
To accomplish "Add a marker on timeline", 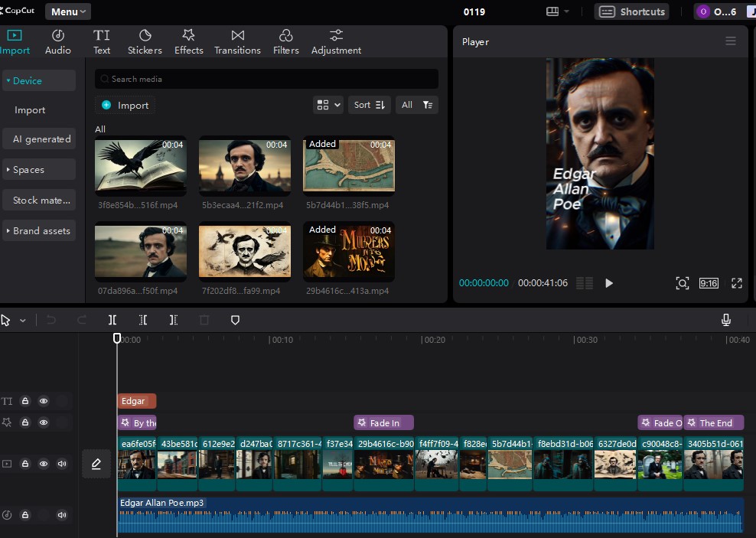I will [x=235, y=320].
